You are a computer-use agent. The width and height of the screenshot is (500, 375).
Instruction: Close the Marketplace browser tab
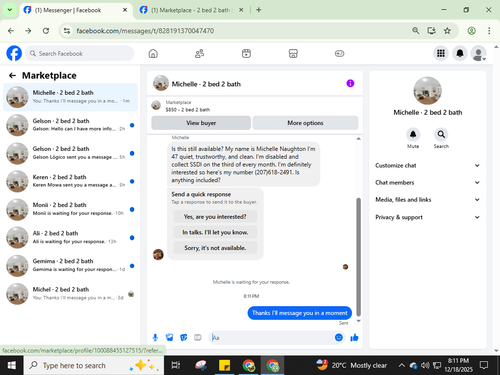(241, 10)
